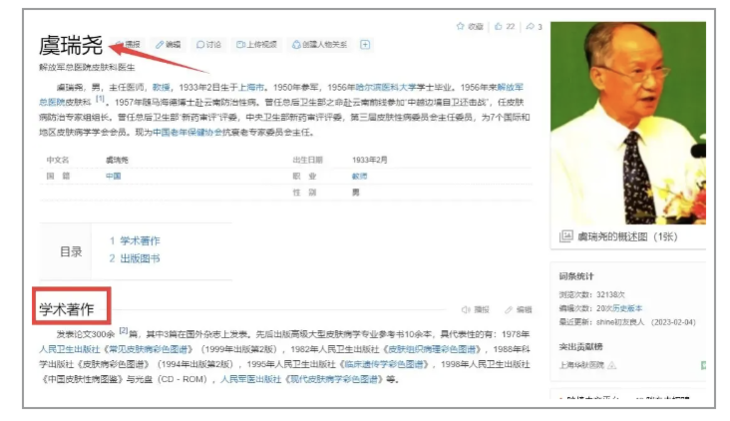Open the 历史版本 link
Viewport: 730px width, 421px height.
point(627,308)
